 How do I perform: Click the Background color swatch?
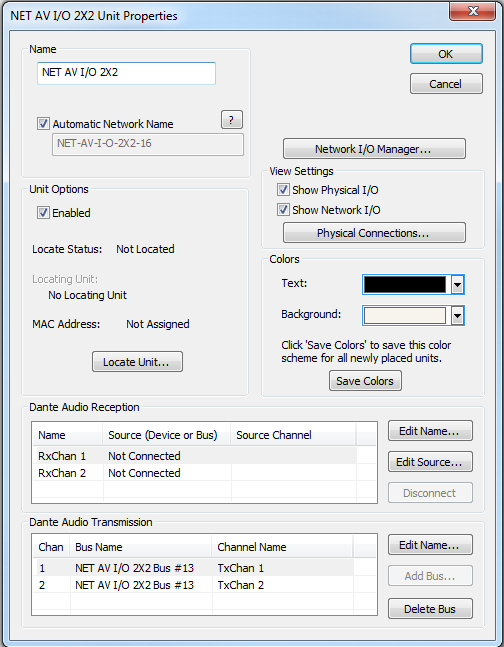pos(405,316)
